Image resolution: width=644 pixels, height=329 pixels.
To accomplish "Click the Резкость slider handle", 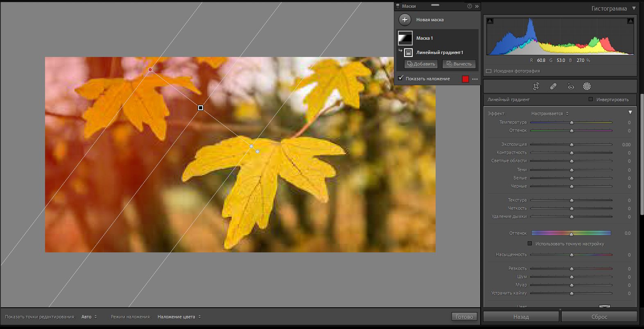I will (x=572, y=269).
